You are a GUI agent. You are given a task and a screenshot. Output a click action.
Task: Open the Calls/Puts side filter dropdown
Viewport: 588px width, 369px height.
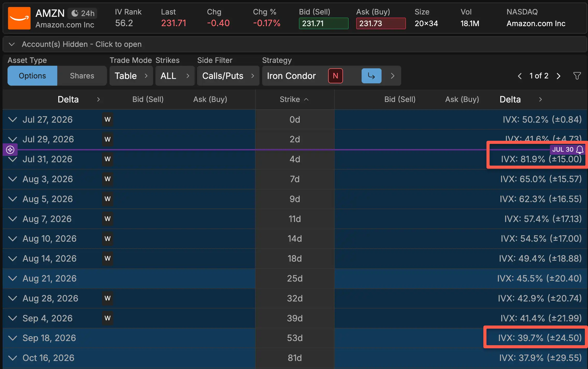tap(228, 76)
